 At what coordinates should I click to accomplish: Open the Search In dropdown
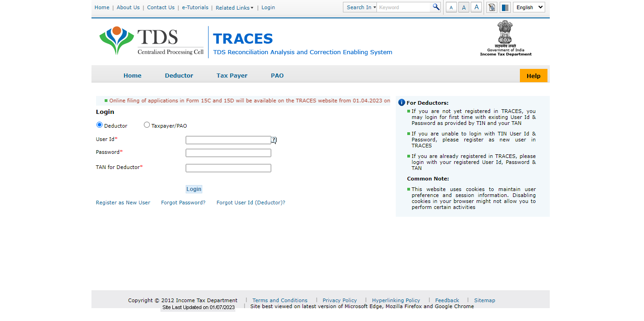pyautogui.click(x=360, y=7)
